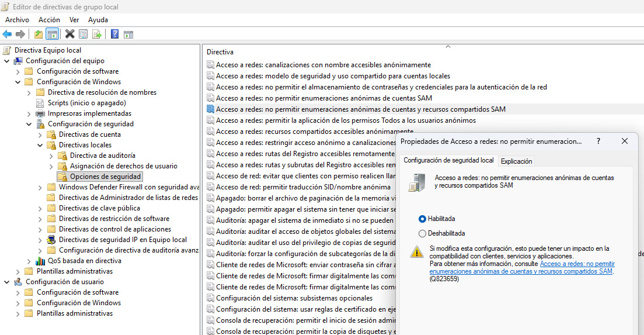The width and height of the screenshot is (644, 335).
Task: Click the Configuración del equipo computer icon
Action: 18,61
